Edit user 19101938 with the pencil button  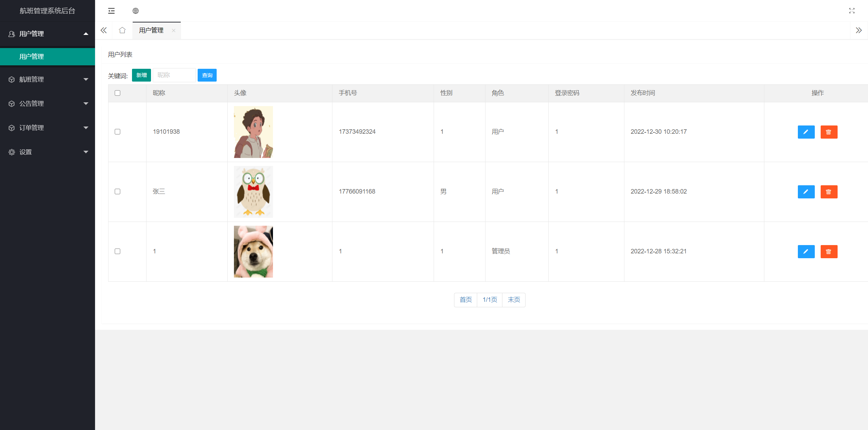(x=806, y=132)
